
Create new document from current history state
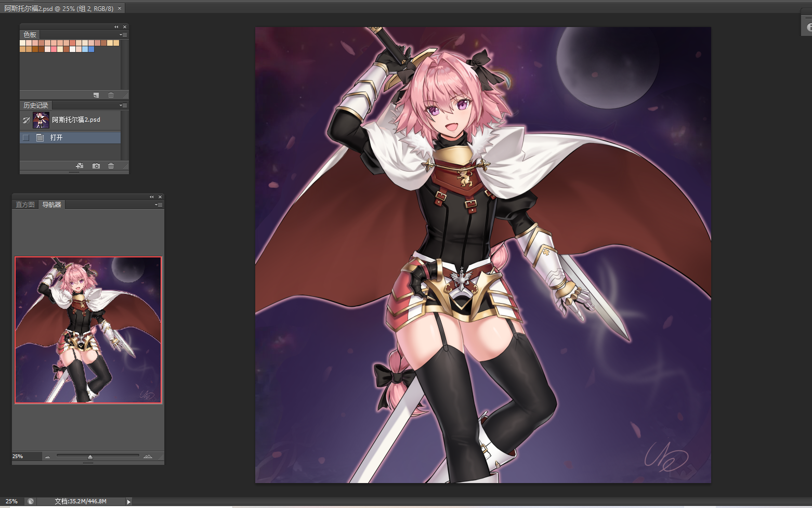[80, 166]
